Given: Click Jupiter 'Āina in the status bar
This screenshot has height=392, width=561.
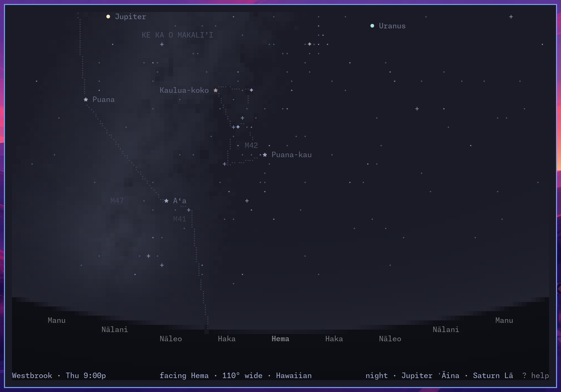Looking at the screenshot, I should (430, 375).
